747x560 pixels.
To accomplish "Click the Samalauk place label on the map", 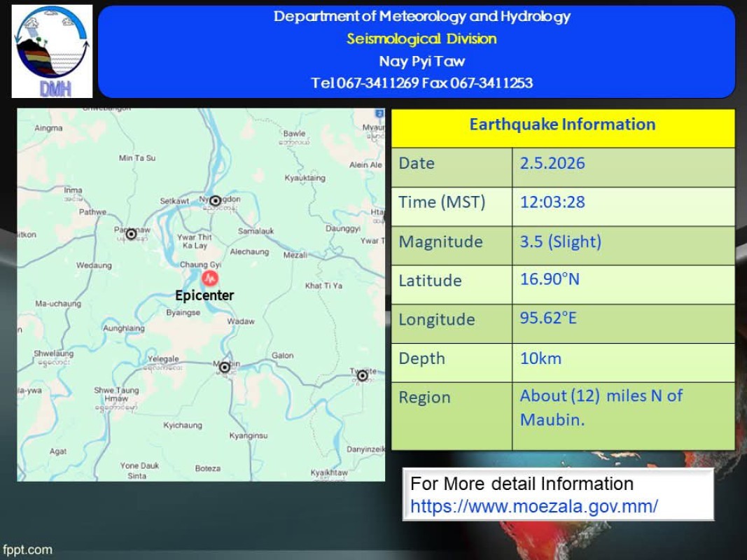I will (256, 231).
